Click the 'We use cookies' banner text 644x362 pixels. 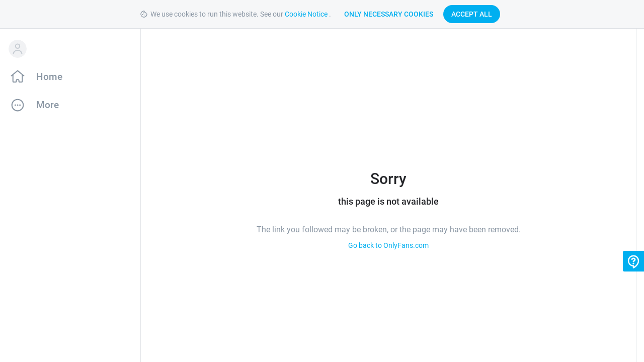217,14
